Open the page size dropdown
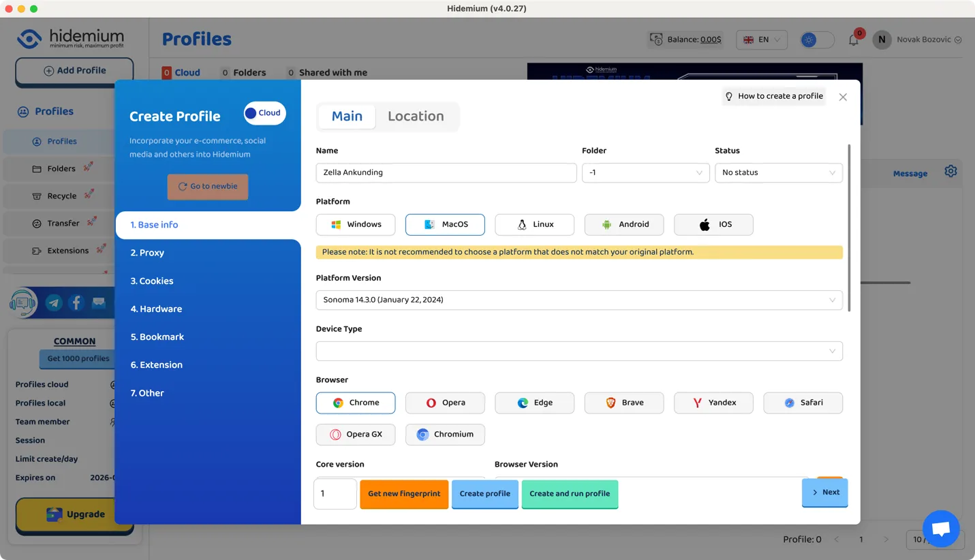 935,539
